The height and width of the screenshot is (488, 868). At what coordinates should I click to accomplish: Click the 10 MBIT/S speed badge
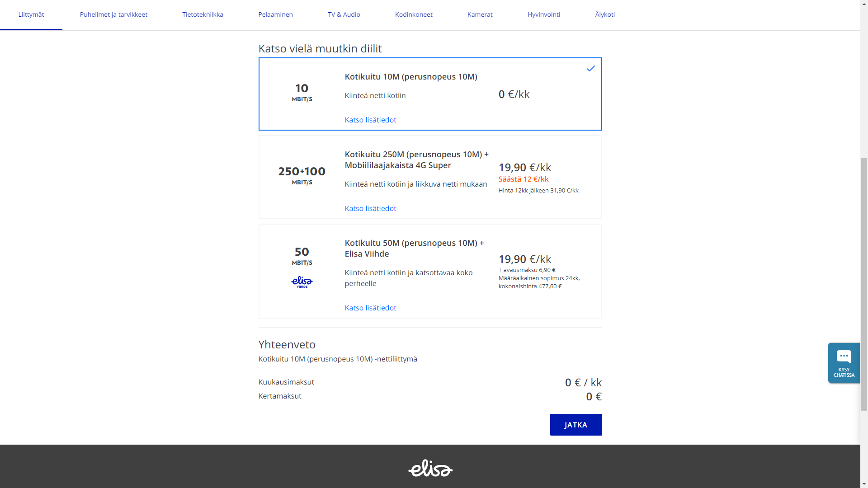pos(302,92)
